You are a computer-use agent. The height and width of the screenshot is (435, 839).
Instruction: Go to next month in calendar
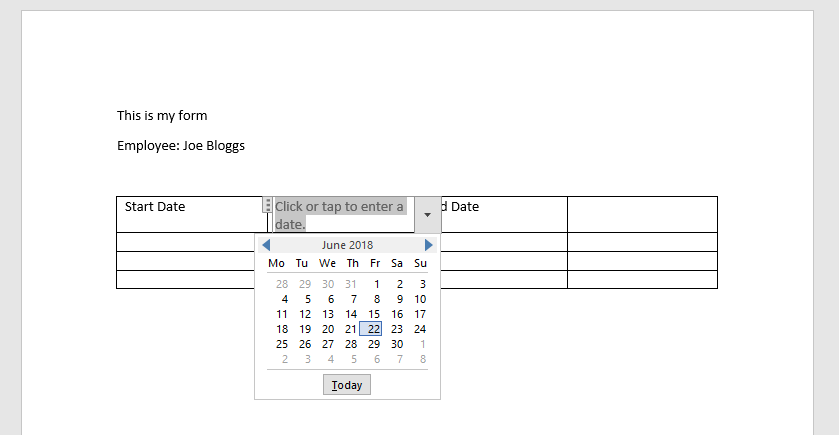[x=429, y=245]
